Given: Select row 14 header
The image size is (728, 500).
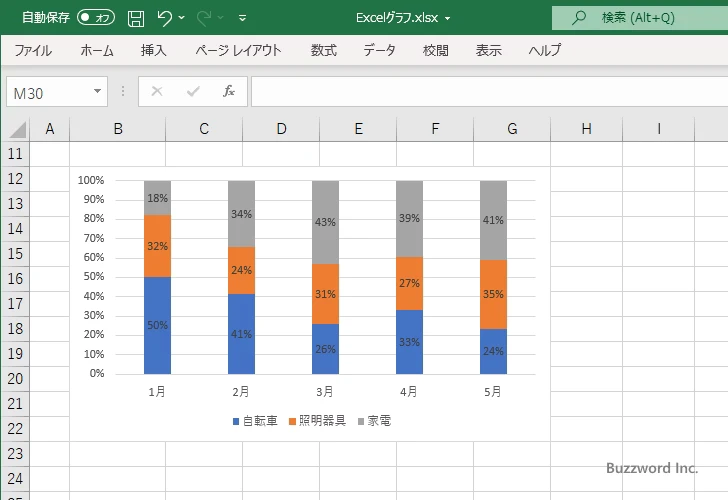Looking at the screenshot, I should (x=15, y=229).
